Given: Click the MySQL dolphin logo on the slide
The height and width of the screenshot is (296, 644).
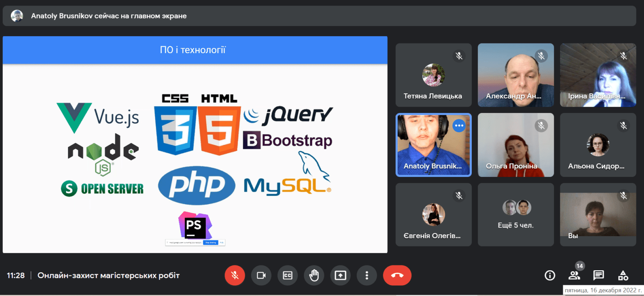Looking at the screenshot, I should coord(287,174).
